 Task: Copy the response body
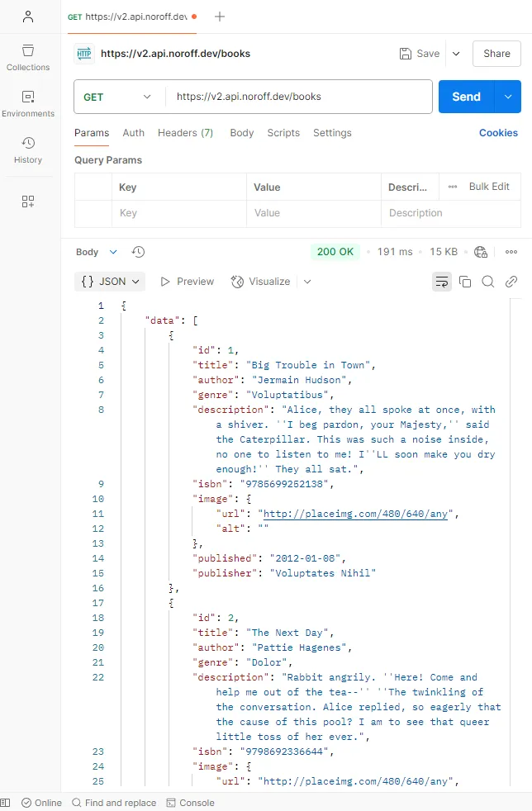pos(465,282)
